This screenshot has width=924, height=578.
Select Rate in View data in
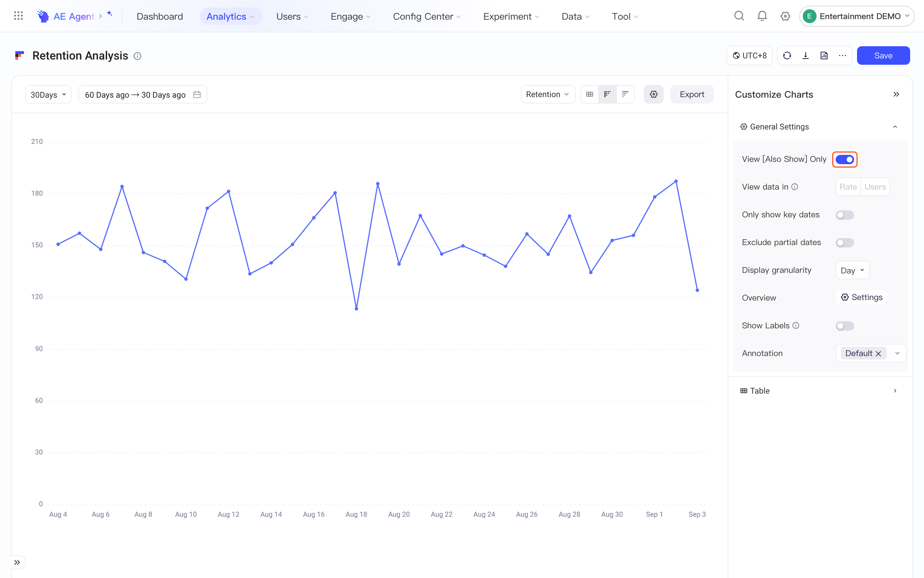click(848, 187)
